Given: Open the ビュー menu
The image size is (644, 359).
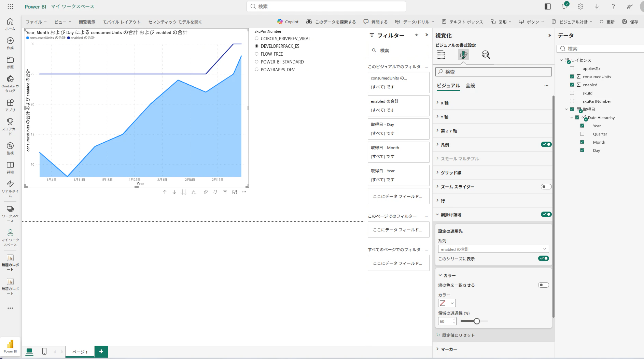Looking at the screenshot, I should (x=63, y=22).
